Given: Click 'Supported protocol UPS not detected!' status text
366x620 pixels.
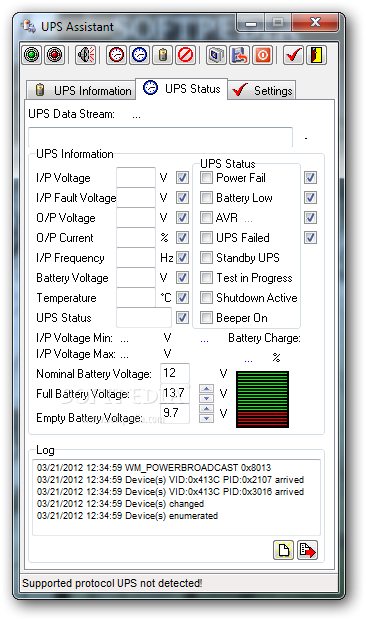Looking at the screenshot, I should (112, 583).
